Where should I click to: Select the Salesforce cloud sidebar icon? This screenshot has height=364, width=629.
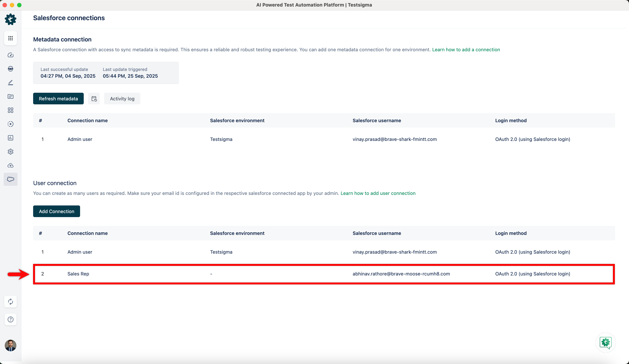(11, 179)
